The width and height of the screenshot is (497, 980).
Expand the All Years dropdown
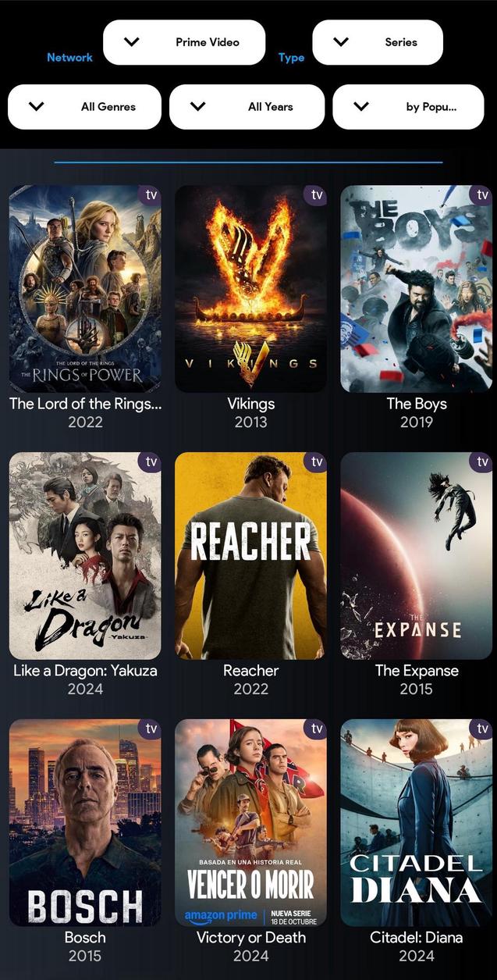pyautogui.click(x=247, y=107)
